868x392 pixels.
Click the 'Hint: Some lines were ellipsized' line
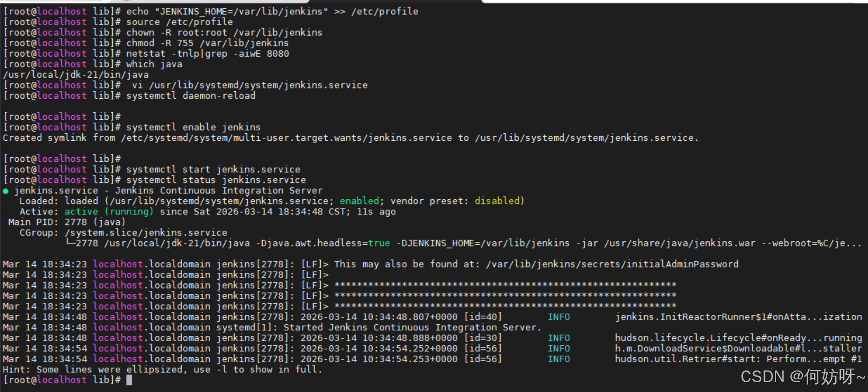[163, 370]
